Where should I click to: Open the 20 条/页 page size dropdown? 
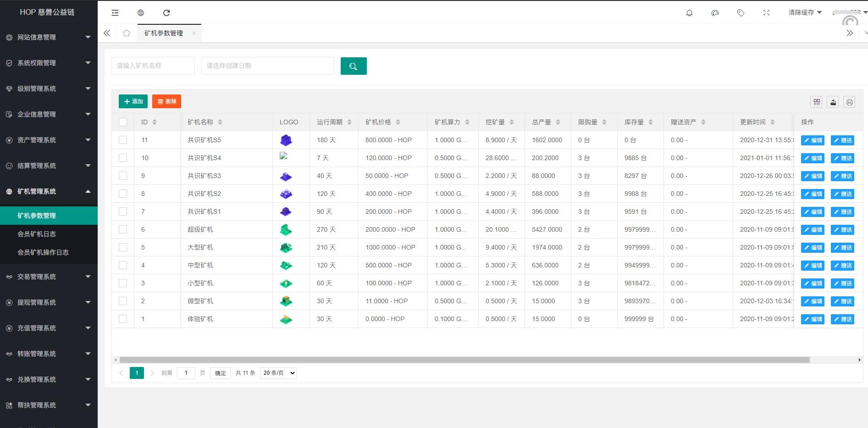pos(278,373)
